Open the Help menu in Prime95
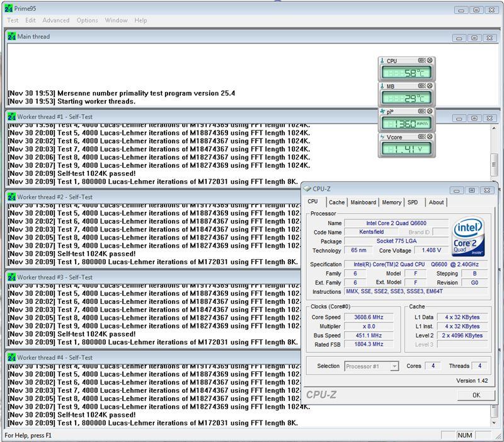 [x=140, y=20]
